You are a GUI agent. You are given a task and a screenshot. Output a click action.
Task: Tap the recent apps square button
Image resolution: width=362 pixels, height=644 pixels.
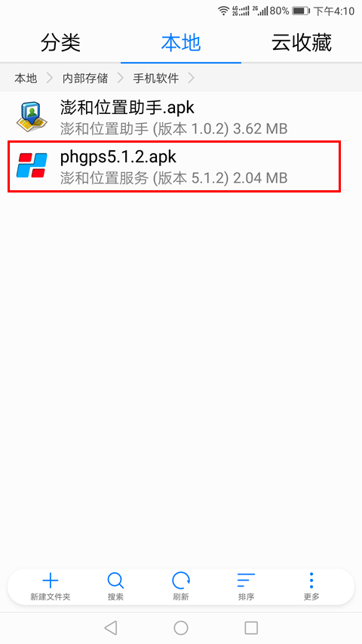[251, 627]
